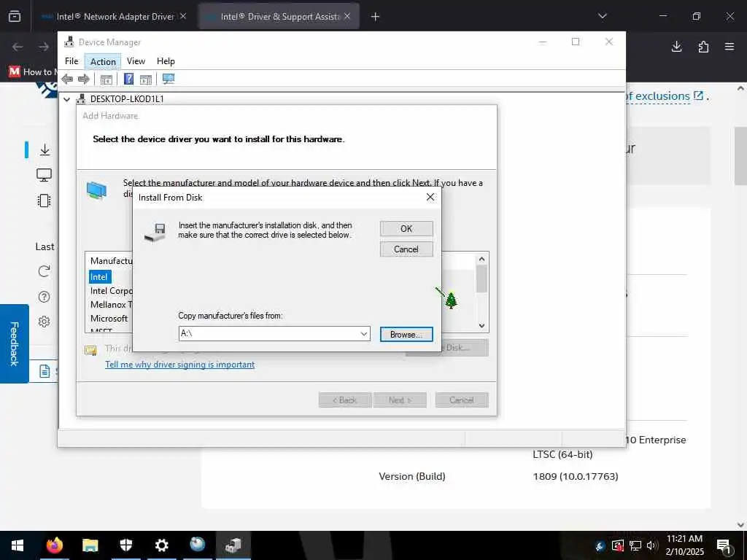
Task: Close the Install From Disk dialog with X
Action: pyautogui.click(x=430, y=197)
